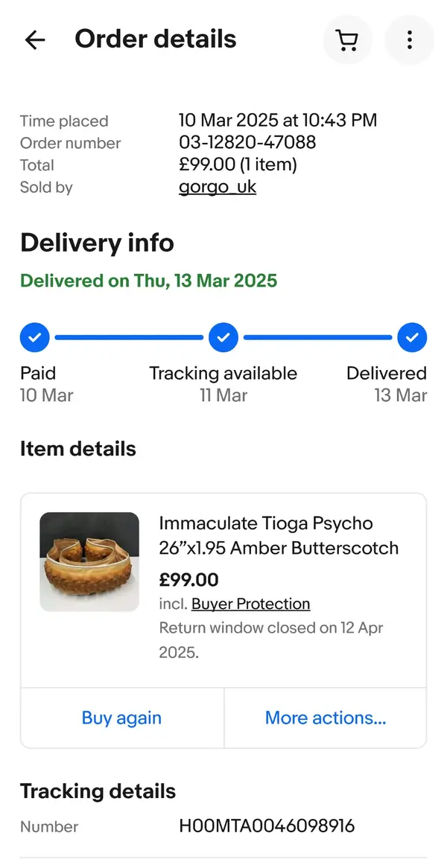447x868 pixels.
Task: Click the Order details page title
Action: (156, 39)
